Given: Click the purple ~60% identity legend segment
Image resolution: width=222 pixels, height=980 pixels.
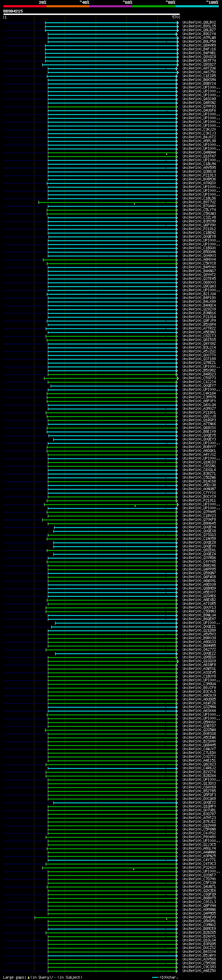Looking at the screenshot, I should pos(111,6).
